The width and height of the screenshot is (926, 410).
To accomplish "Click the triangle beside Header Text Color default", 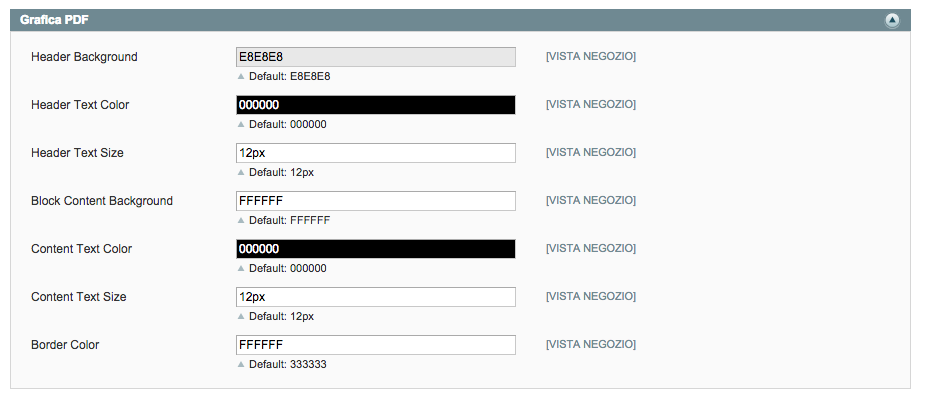I will [x=240, y=124].
